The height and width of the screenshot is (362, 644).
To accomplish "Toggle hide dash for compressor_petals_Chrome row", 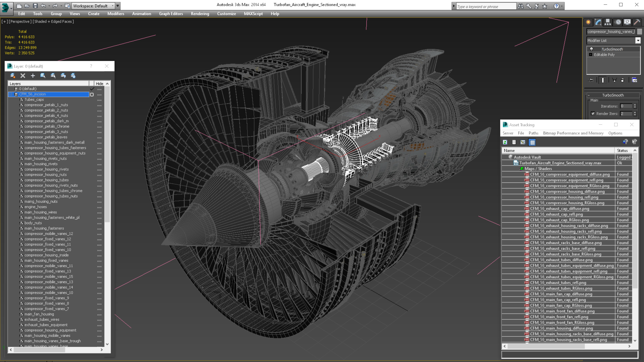I will point(99,127).
